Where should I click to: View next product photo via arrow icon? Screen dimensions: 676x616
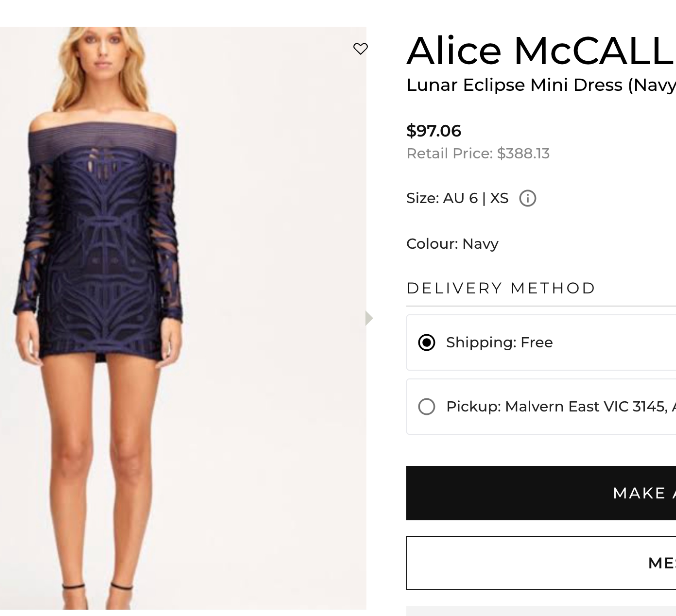368,318
